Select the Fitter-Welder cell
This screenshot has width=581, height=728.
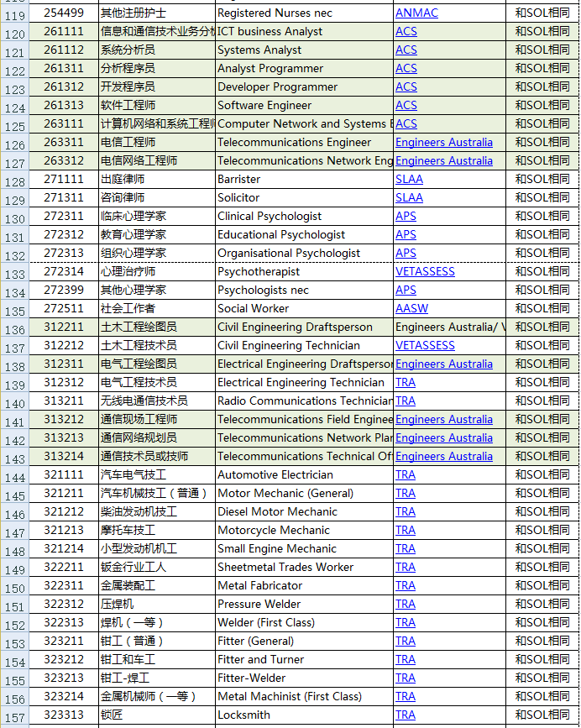click(x=305, y=678)
